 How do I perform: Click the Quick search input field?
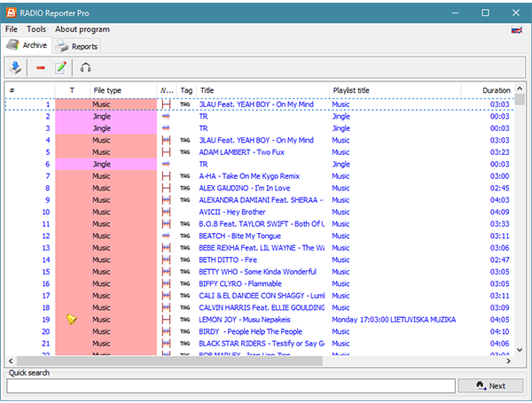[x=231, y=385]
